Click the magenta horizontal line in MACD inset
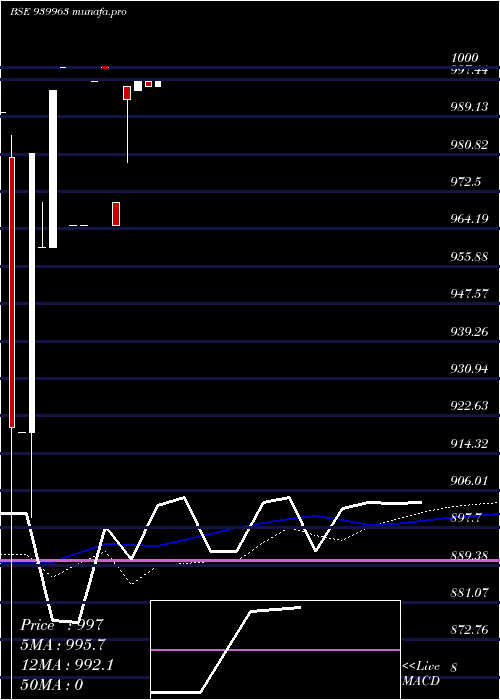Image resolution: width=500 pixels, height=700 pixels. click(275, 650)
